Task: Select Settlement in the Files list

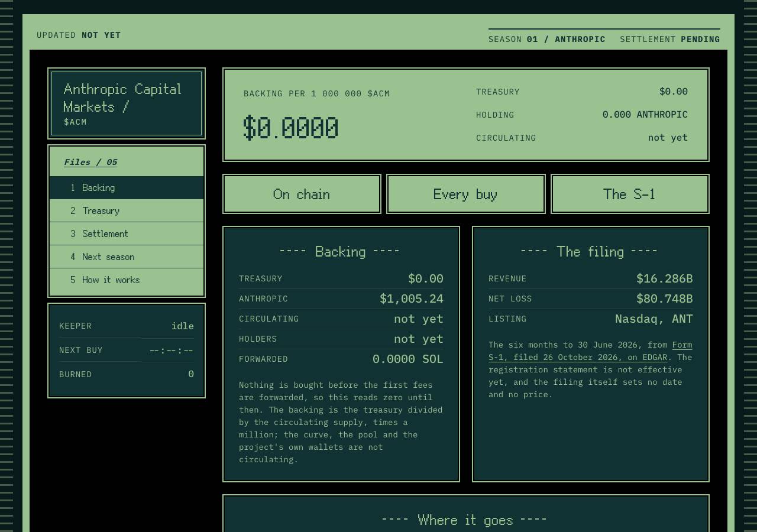Action: [x=127, y=233]
